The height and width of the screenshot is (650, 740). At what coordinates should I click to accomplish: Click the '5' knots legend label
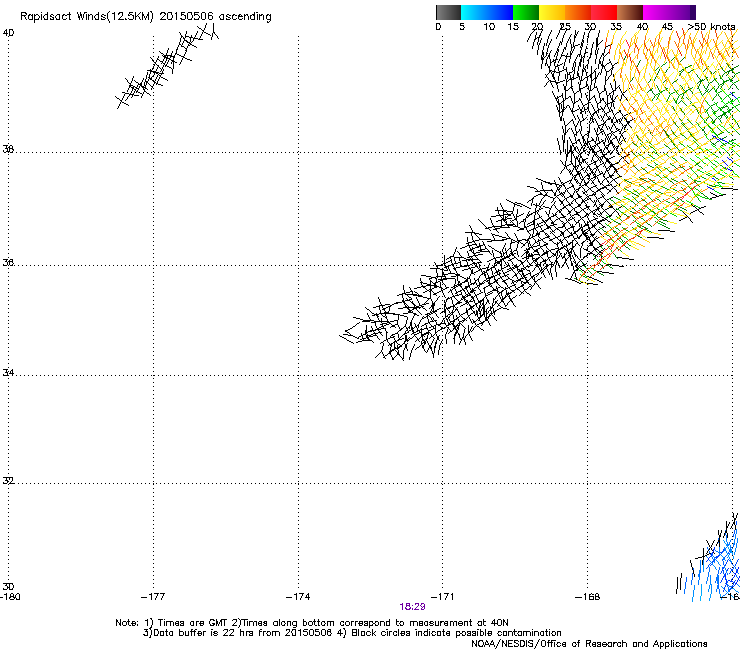pyautogui.click(x=462, y=27)
